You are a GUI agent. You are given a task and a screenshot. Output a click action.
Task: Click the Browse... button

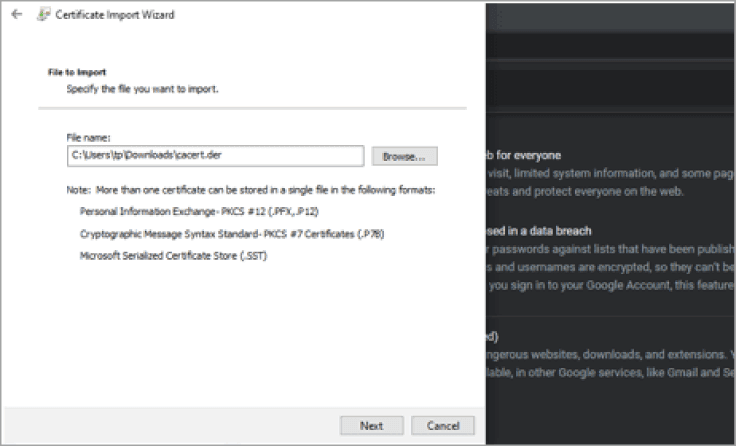click(x=404, y=156)
